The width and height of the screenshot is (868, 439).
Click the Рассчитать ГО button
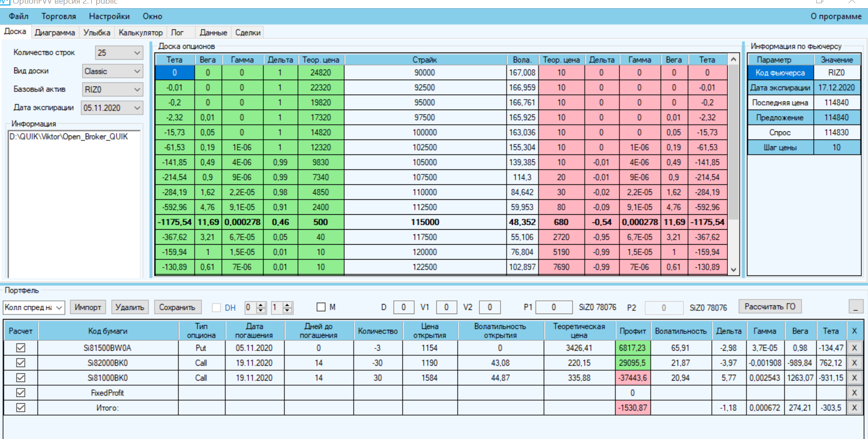coord(770,307)
